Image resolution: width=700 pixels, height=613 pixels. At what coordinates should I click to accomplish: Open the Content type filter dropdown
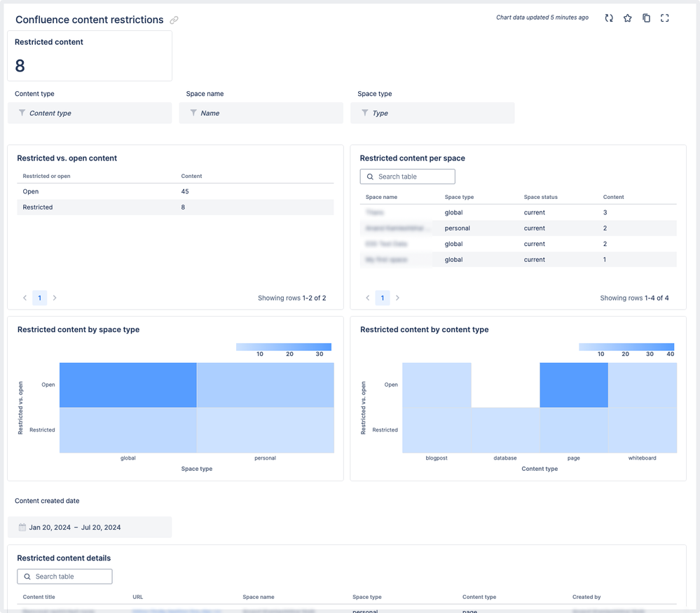[90, 113]
